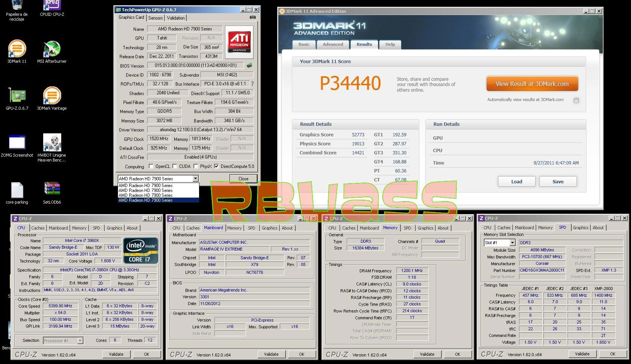The width and height of the screenshot is (631, 364).
Task: Click the Physics Score value 19013
Action: tap(358, 144)
